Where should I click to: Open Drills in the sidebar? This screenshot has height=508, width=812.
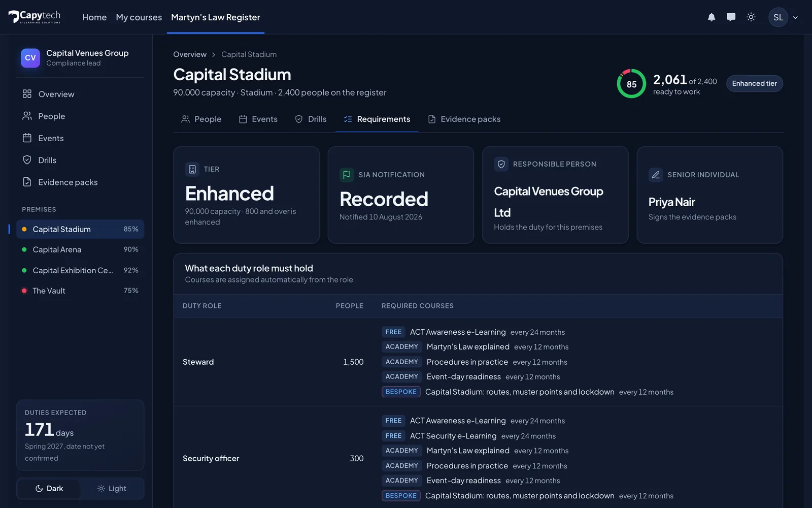[80, 160]
